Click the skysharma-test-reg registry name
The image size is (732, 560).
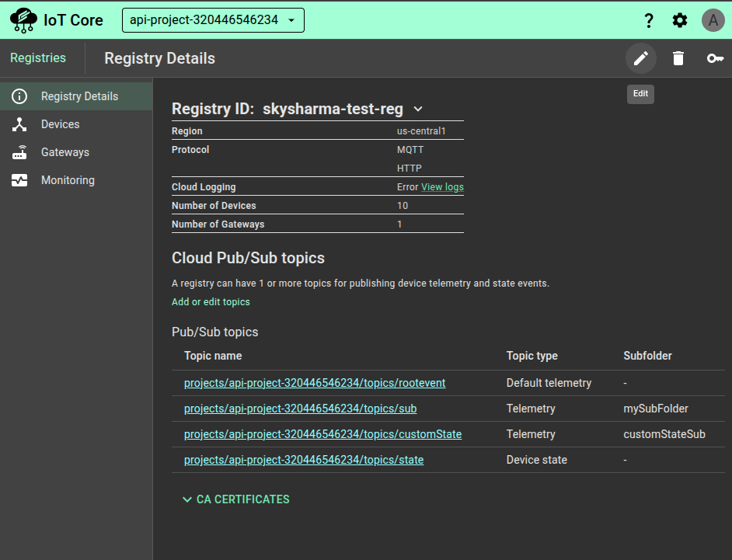click(333, 109)
